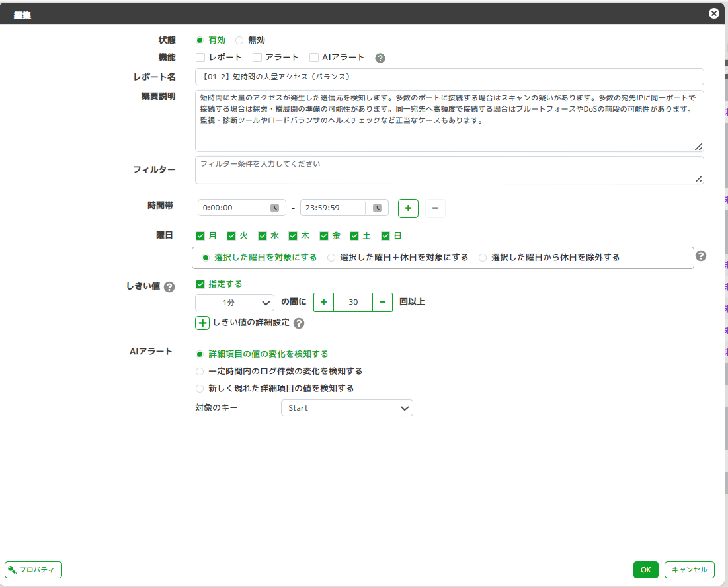Open the end time clock picker
Screen dimensions: 728x587
tap(377, 208)
